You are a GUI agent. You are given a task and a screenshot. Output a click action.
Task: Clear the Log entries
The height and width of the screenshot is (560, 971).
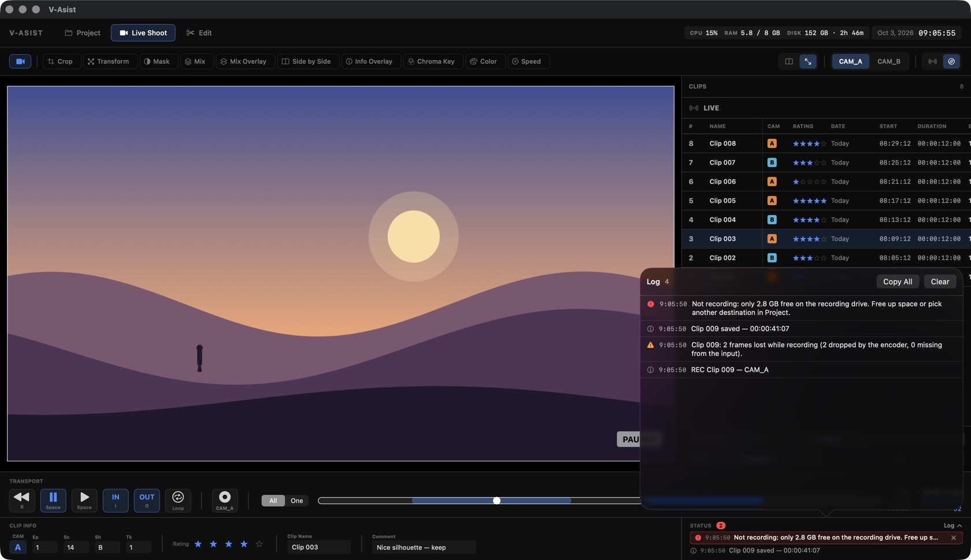pos(940,281)
